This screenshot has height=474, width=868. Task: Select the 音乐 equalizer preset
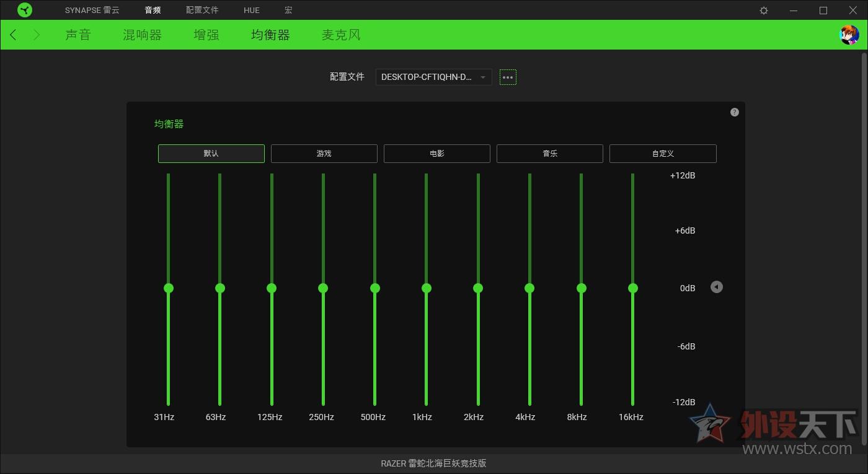[550, 154]
